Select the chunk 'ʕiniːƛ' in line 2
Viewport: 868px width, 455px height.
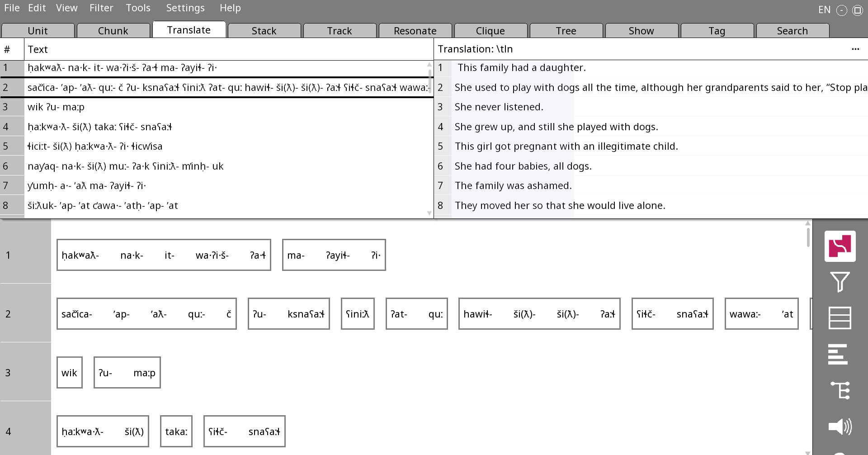tap(358, 314)
